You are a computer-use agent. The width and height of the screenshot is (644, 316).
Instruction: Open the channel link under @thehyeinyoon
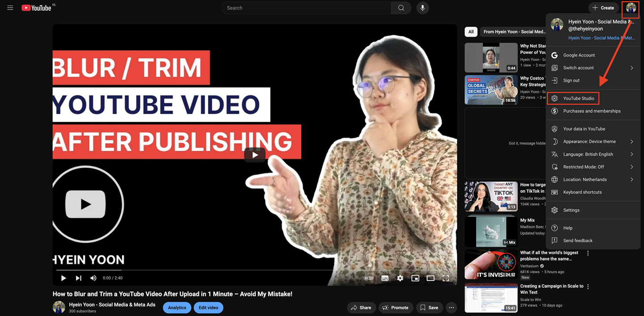click(x=602, y=38)
